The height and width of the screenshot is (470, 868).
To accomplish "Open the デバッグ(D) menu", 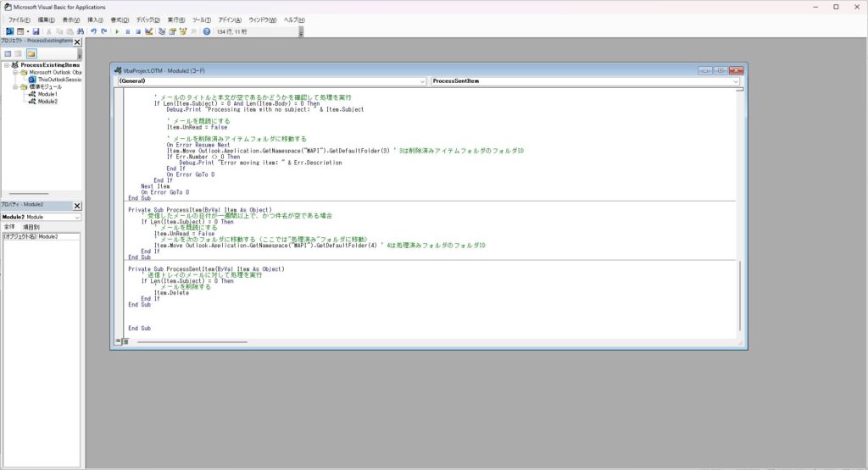I will [x=147, y=19].
